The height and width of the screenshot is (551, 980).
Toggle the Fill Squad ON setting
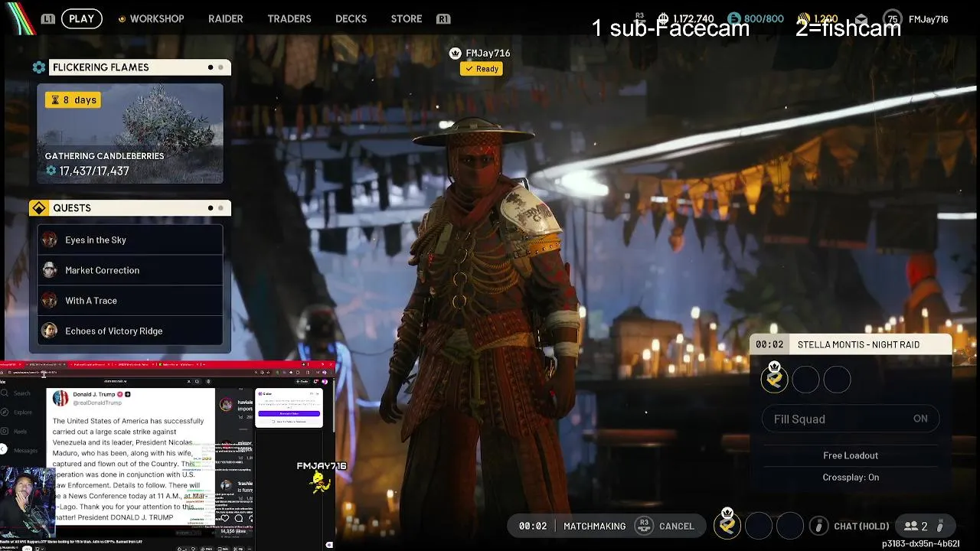(851, 419)
